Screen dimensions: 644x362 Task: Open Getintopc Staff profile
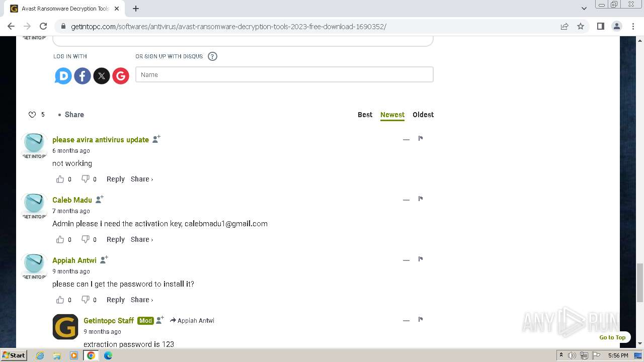pyautogui.click(x=109, y=321)
